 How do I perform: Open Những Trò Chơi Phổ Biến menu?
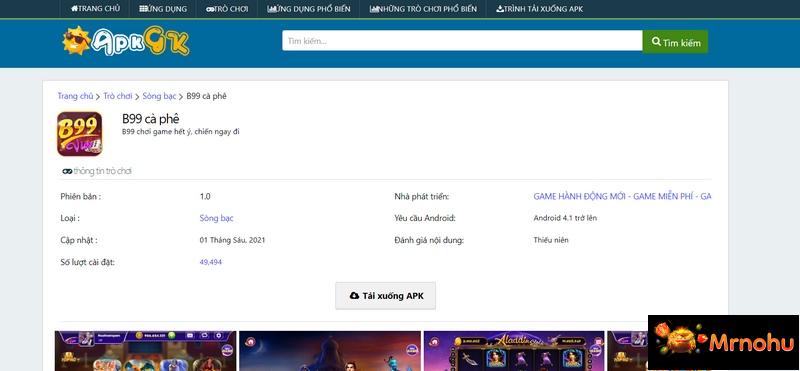click(x=423, y=9)
